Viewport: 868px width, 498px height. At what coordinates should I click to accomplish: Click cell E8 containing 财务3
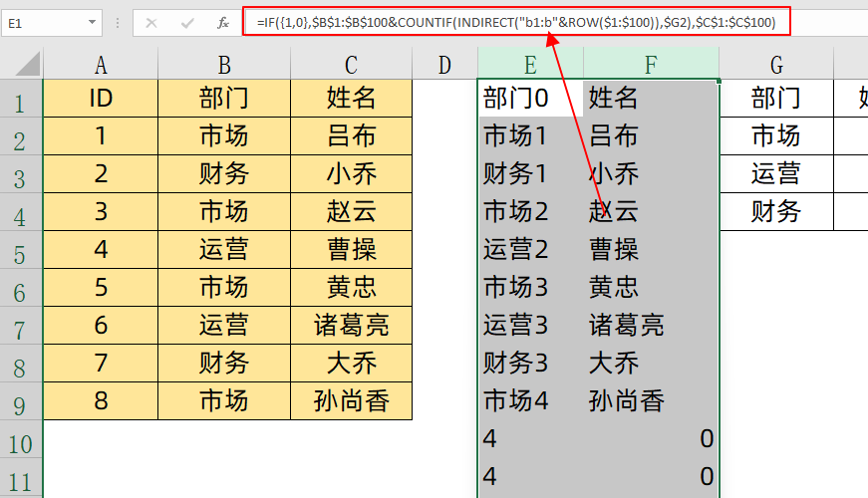(530, 363)
